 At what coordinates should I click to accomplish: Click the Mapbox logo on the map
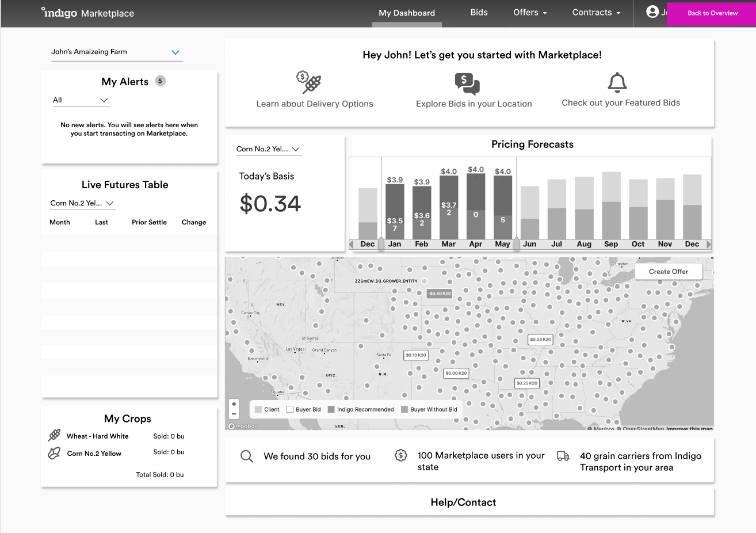[243, 427]
